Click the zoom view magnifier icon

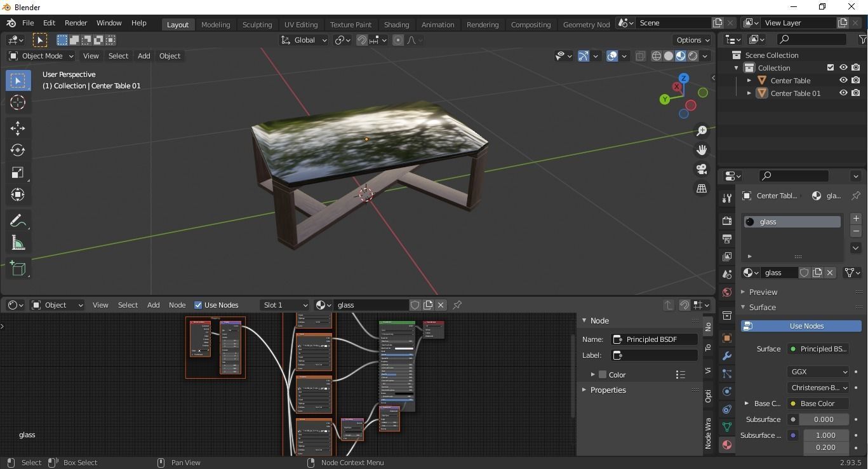(x=702, y=130)
